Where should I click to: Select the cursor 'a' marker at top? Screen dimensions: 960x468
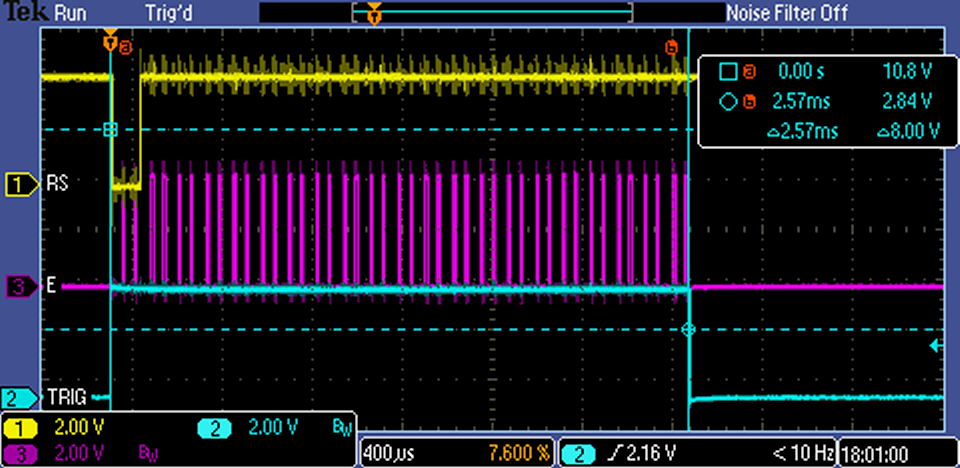[x=125, y=46]
